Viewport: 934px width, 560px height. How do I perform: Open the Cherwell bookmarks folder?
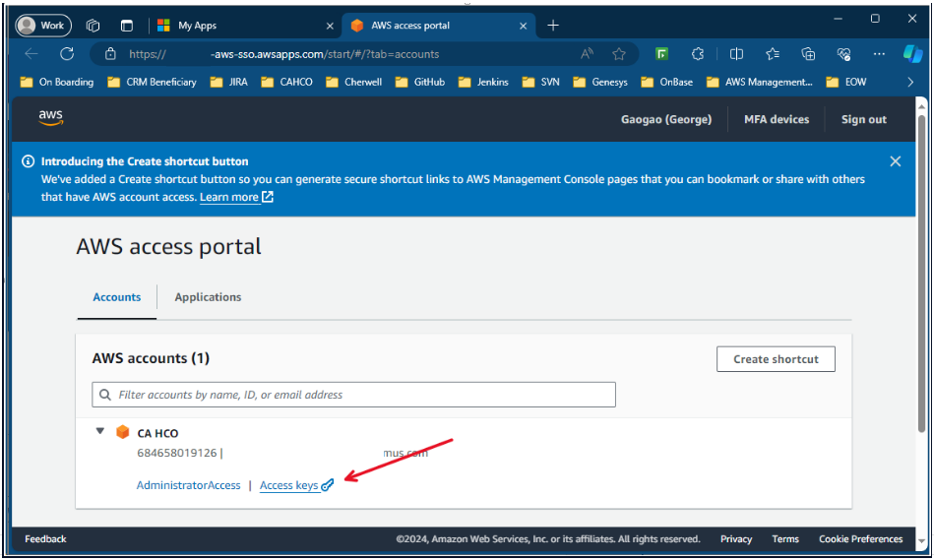pyautogui.click(x=354, y=83)
